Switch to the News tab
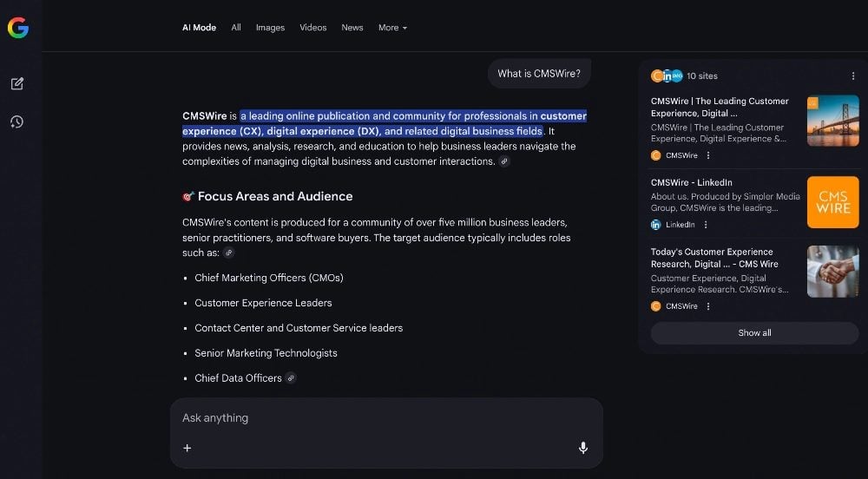Viewport: 868px width, 479px height. click(352, 28)
